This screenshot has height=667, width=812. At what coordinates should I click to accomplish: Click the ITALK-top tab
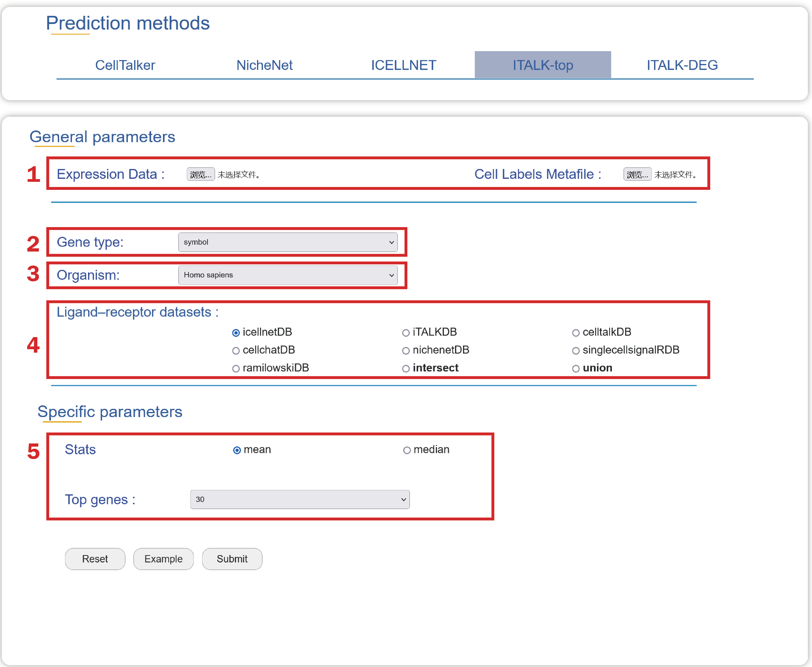point(542,65)
